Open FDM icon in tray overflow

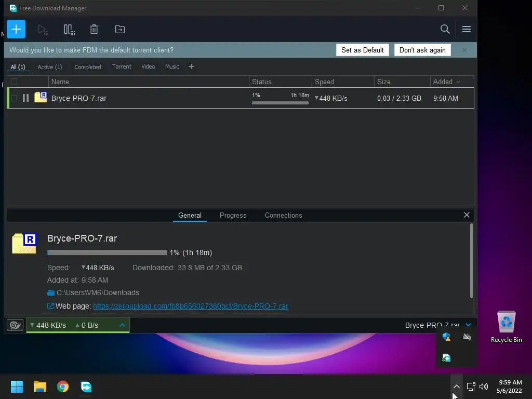(x=446, y=358)
